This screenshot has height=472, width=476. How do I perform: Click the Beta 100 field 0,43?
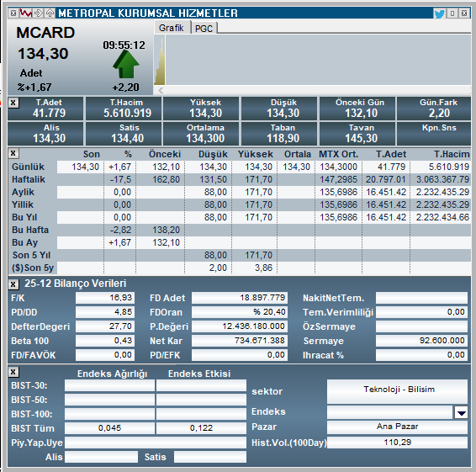click(105, 341)
